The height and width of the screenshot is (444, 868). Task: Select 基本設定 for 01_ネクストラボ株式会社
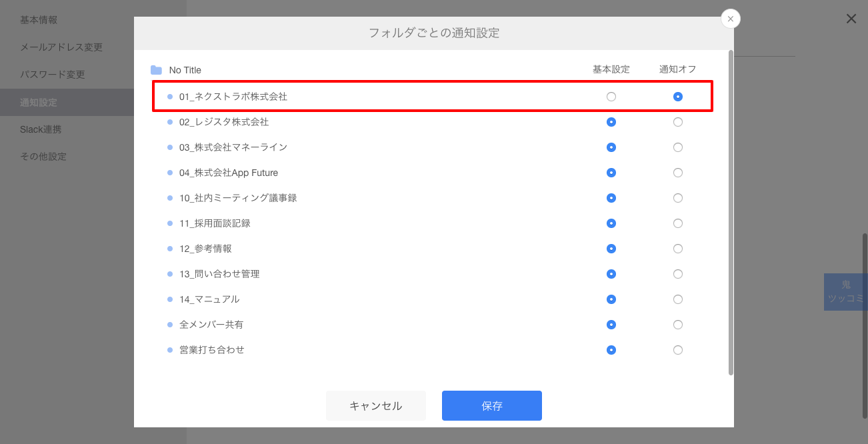[611, 96]
